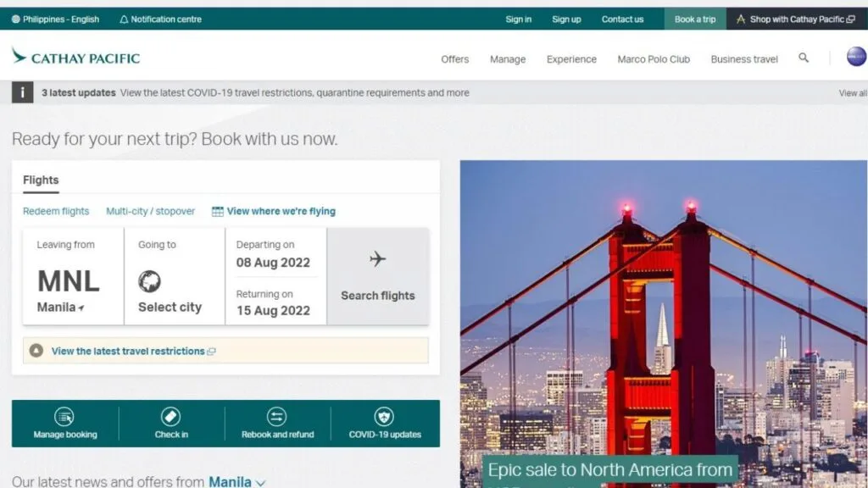Click the Shop with Cathay Pacific 'A' icon
Screen dimensions: 868x488
741,19
